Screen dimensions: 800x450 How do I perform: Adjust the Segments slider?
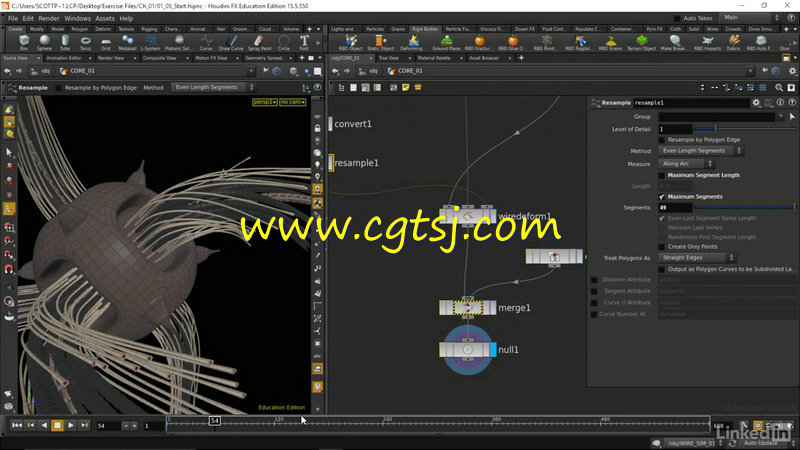[x=745, y=208]
